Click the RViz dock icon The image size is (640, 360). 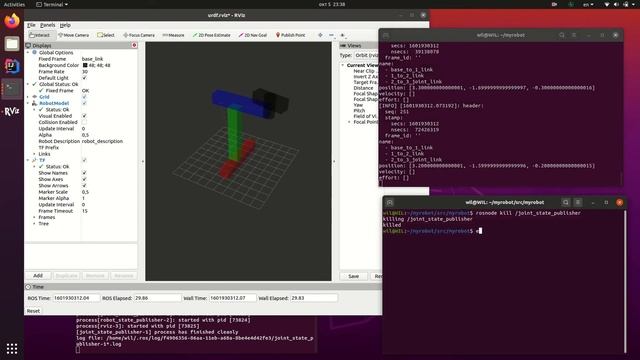12,111
